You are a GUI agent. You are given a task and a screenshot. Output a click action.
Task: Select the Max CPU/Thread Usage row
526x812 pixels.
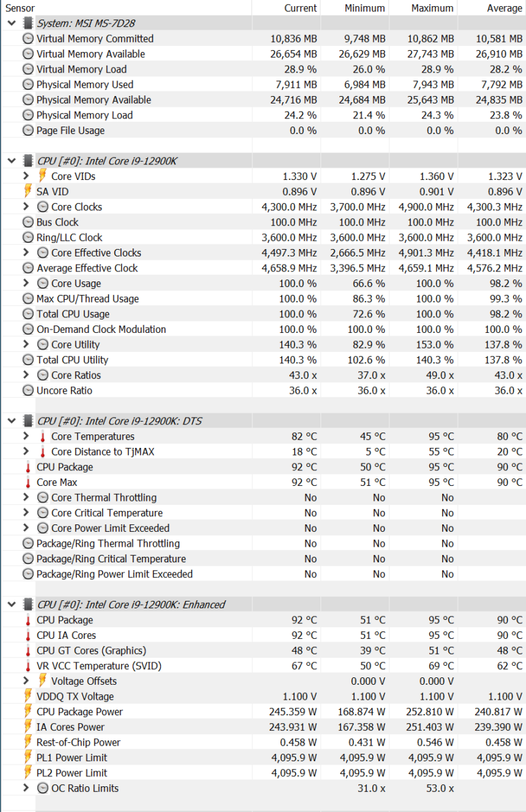pos(263,298)
